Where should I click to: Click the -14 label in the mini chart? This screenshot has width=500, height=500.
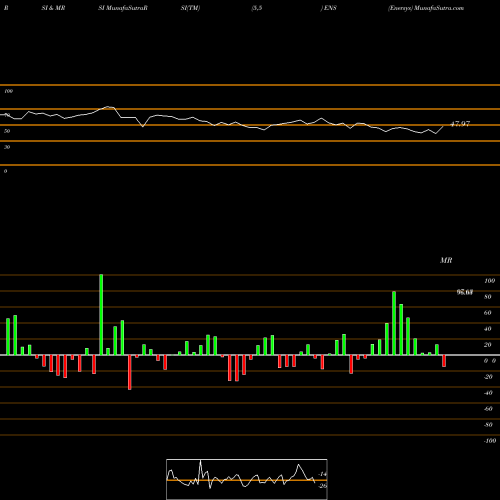(x=322, y=474)
